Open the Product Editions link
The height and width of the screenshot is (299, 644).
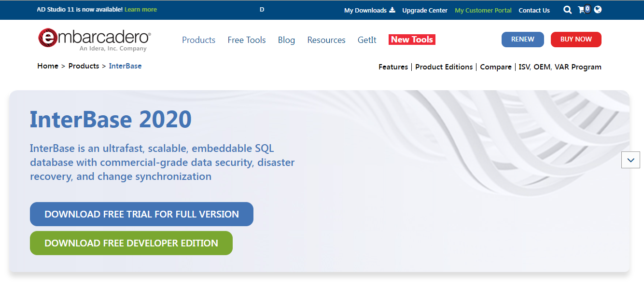click(444, 67)
